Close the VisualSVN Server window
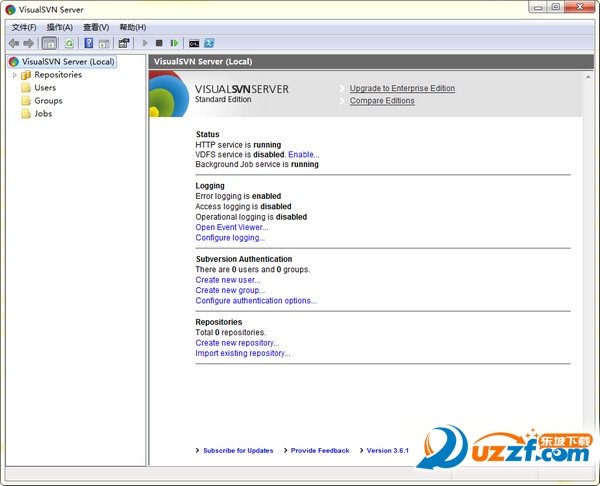 [580, 7]
